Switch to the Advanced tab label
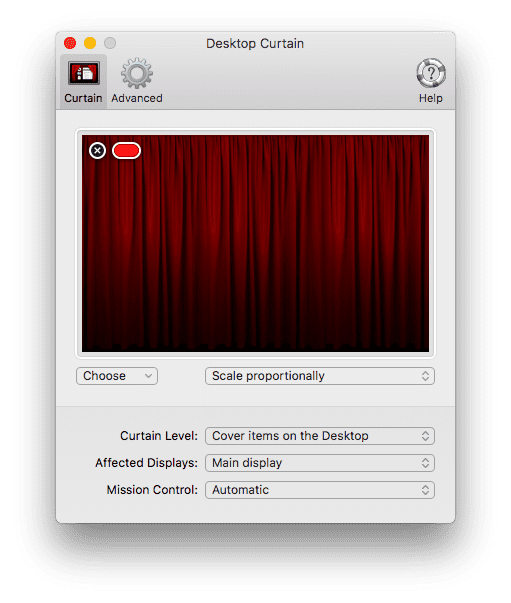 137,98
